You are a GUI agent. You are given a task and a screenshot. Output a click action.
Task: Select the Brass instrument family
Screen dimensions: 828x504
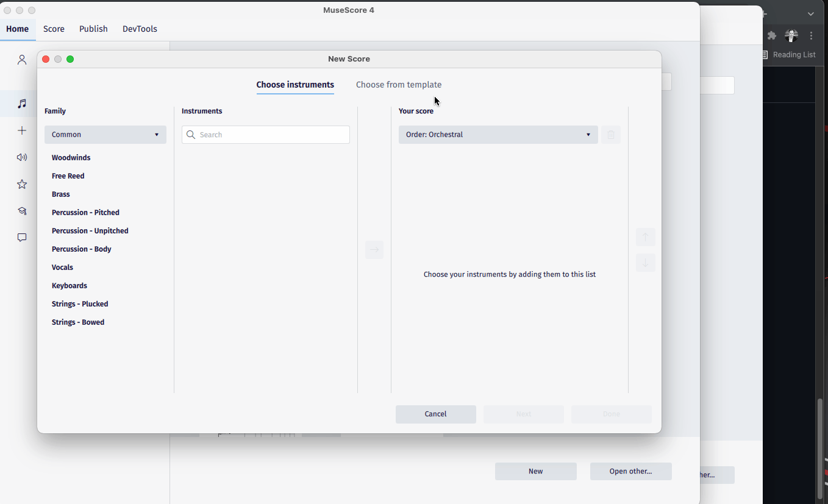(x=60, y=194)
